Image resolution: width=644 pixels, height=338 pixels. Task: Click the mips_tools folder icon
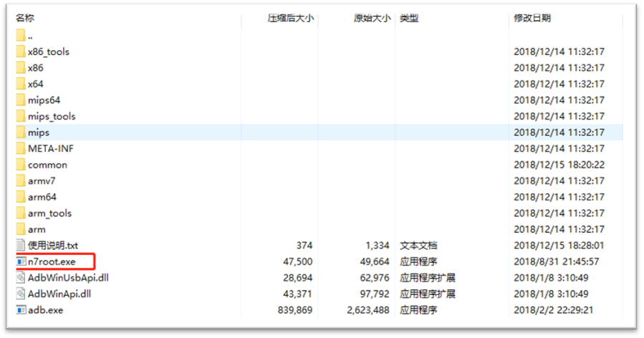point(21,116)
